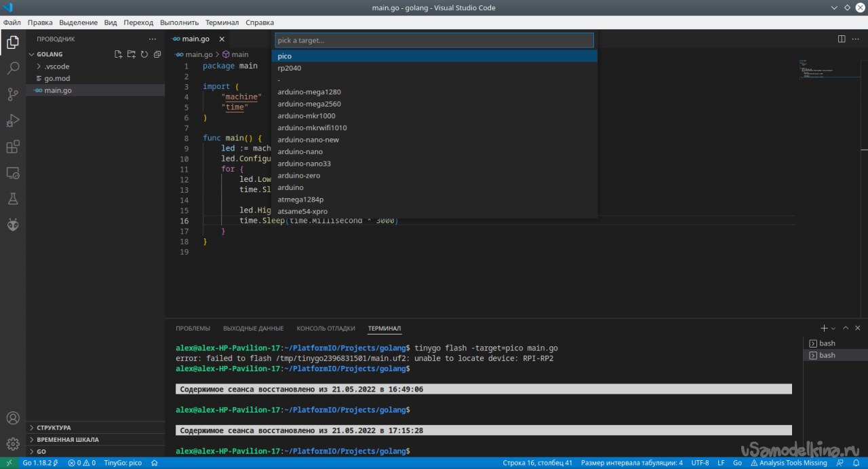
Task: Open the Remote Explorer monitor icon
Action: 13,173
